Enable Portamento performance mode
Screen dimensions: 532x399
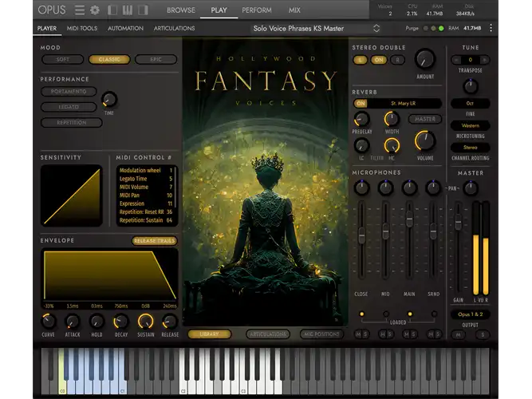click(x=69, y=91)
